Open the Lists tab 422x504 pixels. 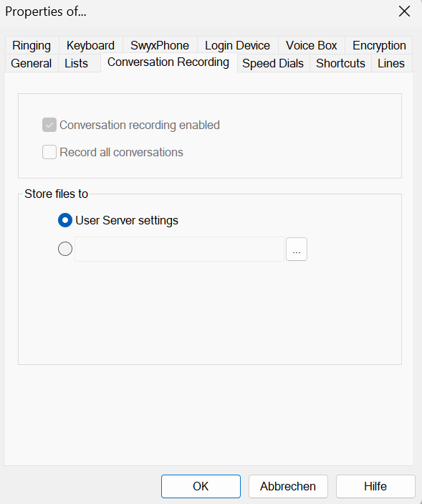[76, 63]
